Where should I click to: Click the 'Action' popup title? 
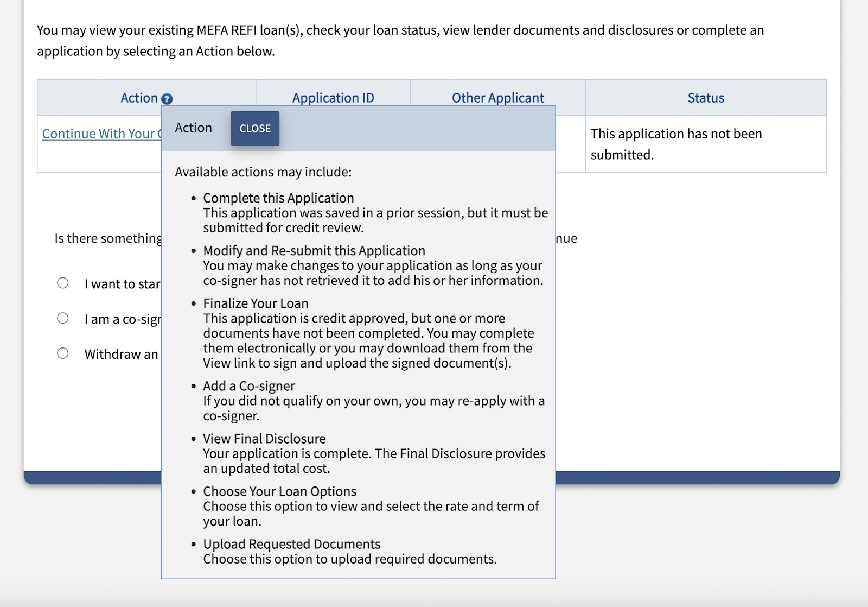[x=193, y=128]
